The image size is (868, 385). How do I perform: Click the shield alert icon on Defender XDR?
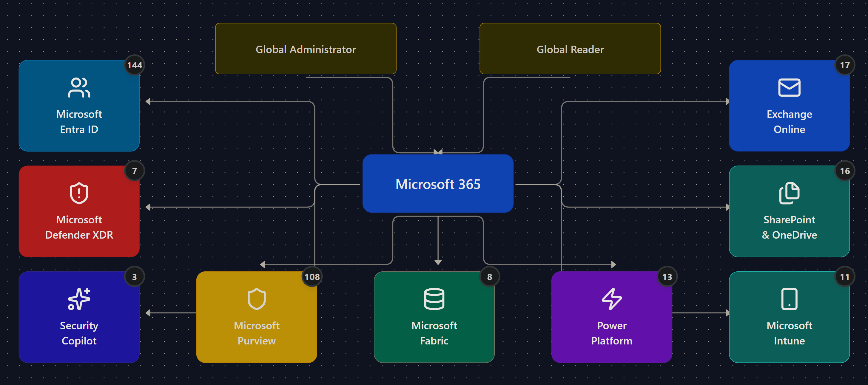click(79, 193)
